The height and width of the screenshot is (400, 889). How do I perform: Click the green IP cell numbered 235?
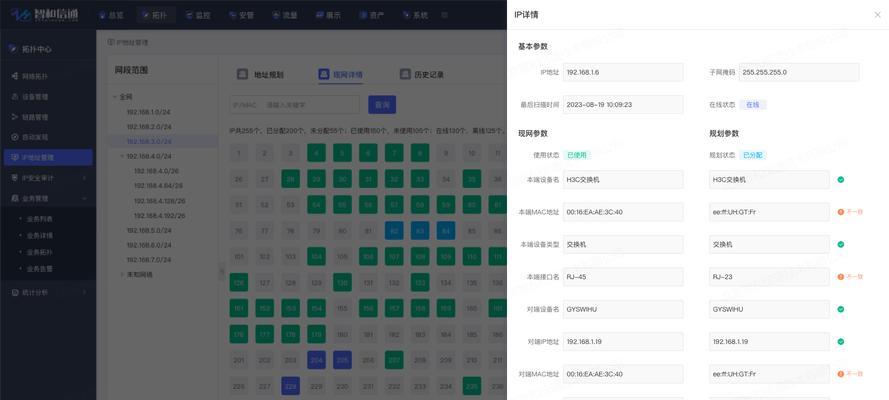[472, 386]
